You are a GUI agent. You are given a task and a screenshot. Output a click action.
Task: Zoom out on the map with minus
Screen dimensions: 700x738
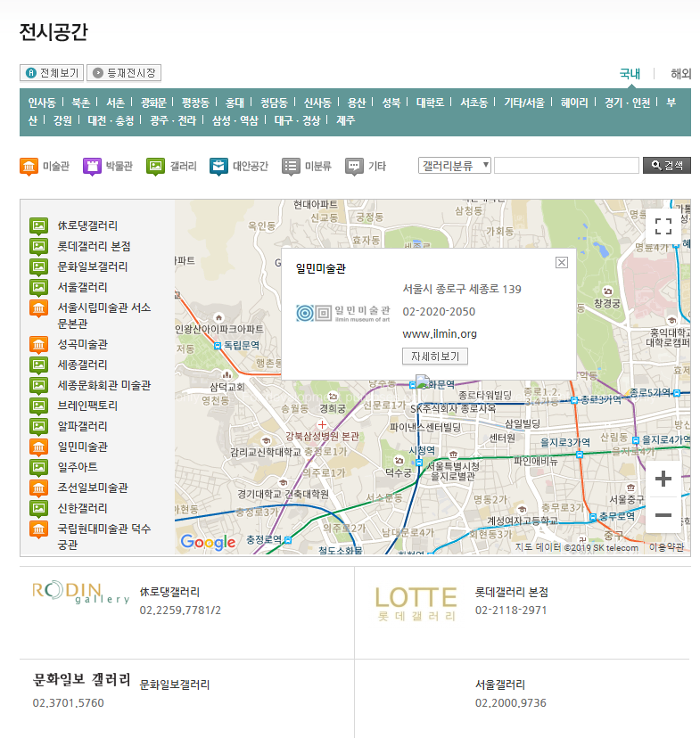tap(663, 515)
